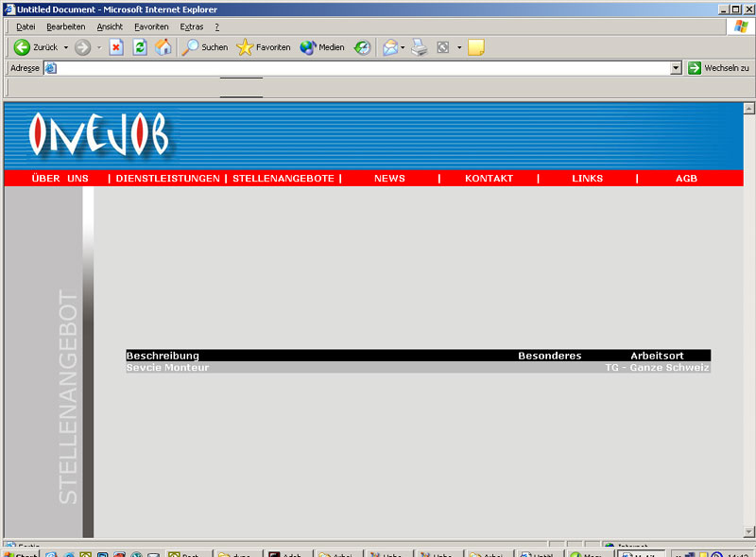The height and width of the screenshot is (557, 756).
Task: Open the DIENSTLEISTUNGEN navigation link
Action: 167,179
